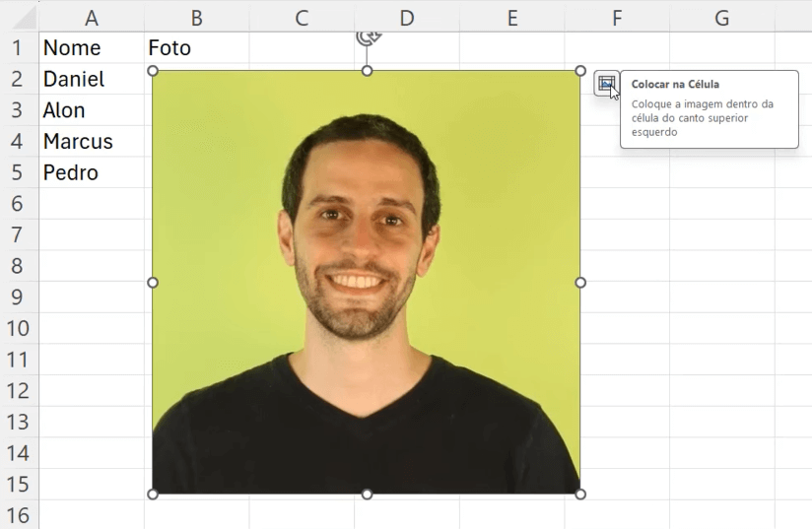
Task: Select column E header
Action: click(x=512, y=18)
